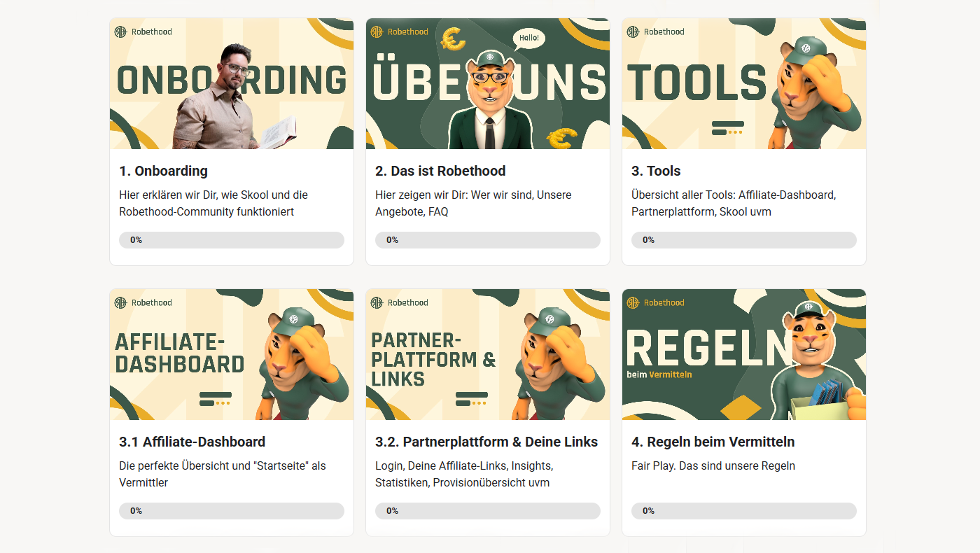Click the Robethood logo on Onboarding banner
Screen dimensions: 980x553
coord(143,31)
